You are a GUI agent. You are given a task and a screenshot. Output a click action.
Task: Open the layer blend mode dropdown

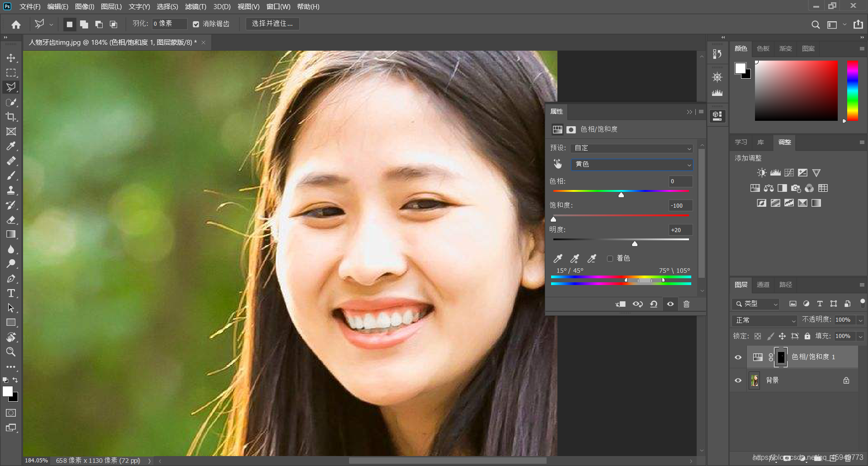pos(764,320)
